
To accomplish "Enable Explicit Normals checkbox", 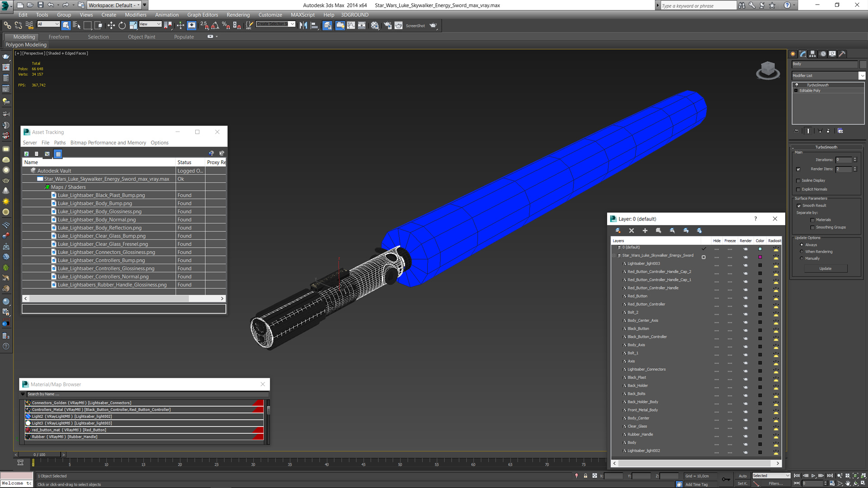I will 798,190.
